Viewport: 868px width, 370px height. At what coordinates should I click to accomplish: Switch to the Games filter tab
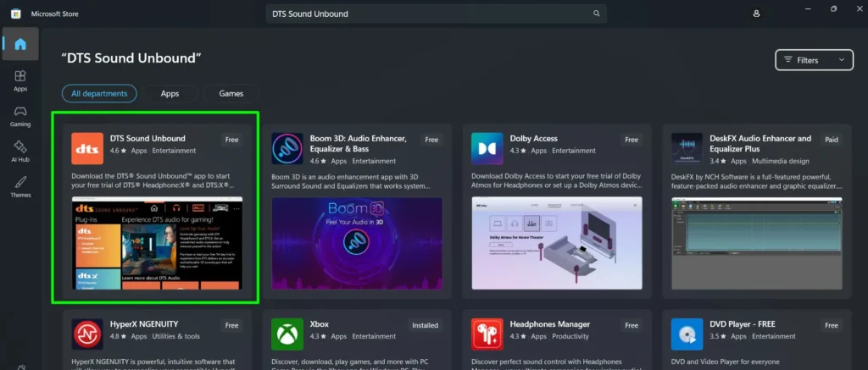coord(231,93)
